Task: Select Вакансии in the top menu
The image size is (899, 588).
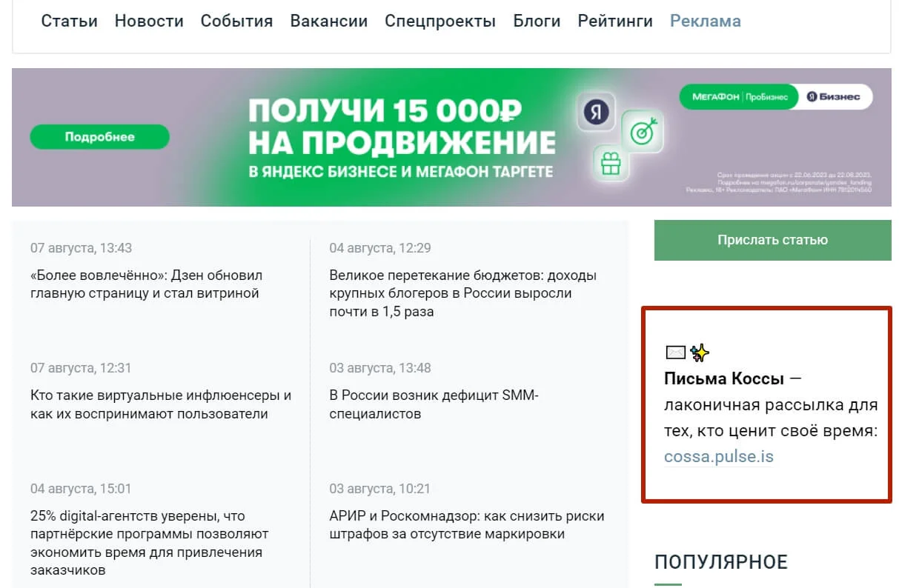Action: (328, 21)
